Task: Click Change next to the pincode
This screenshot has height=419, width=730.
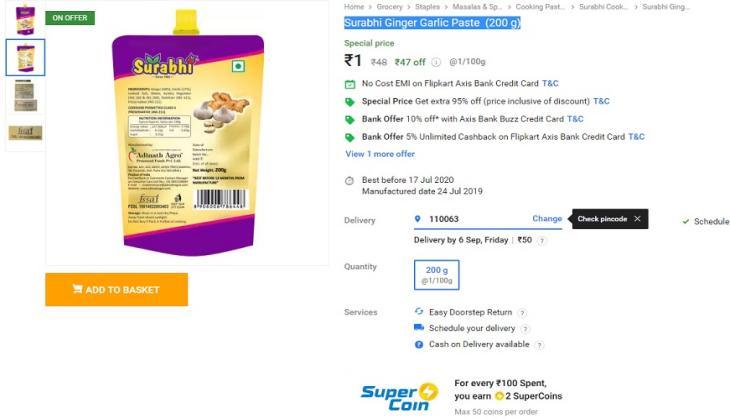Action: pyautogui.click(x=547, y=219)
